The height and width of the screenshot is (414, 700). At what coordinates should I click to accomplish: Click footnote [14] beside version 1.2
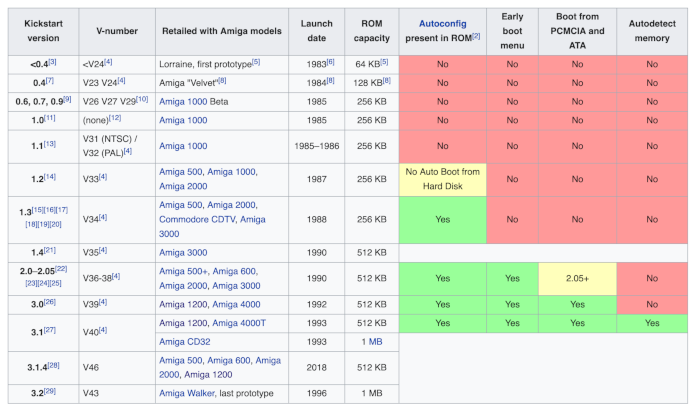tap(49, 176)
